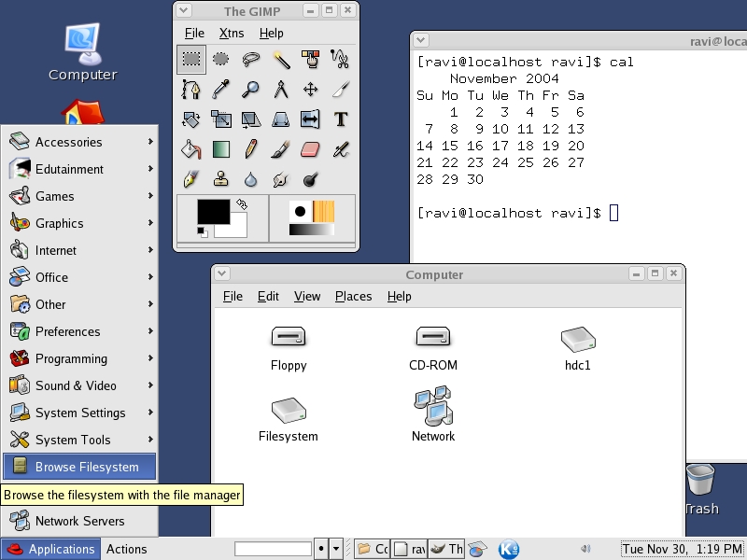Open the active brush selector
747x560 pixels.
pyautogui.click(x=300, y=212)
